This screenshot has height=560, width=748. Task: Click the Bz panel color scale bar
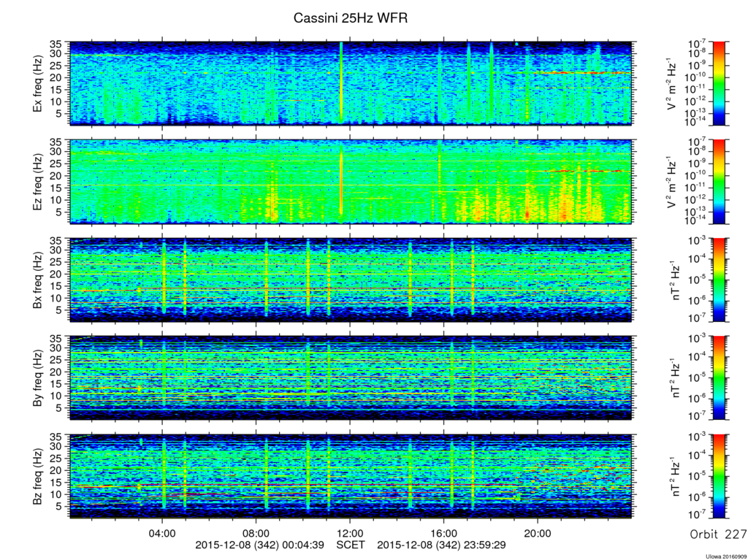click(719, 476)
